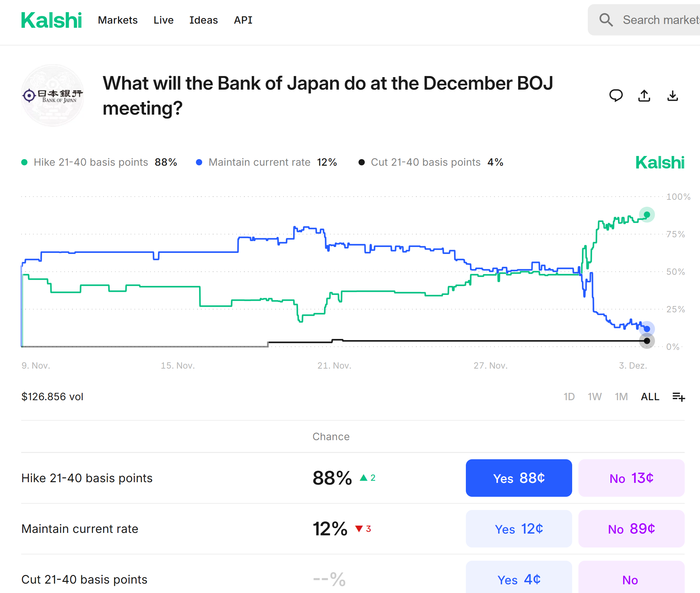
Task: Click the download chart icon
Action: click(673, 96)
